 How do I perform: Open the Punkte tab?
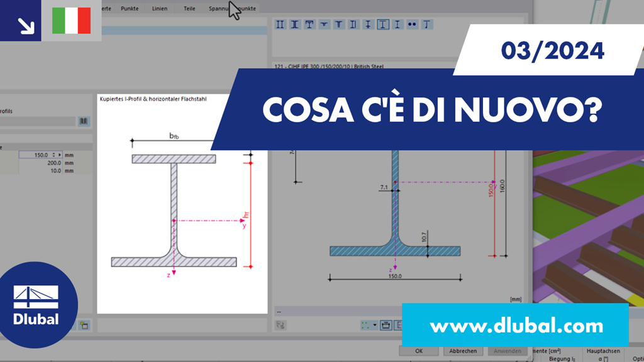point(130,8)
